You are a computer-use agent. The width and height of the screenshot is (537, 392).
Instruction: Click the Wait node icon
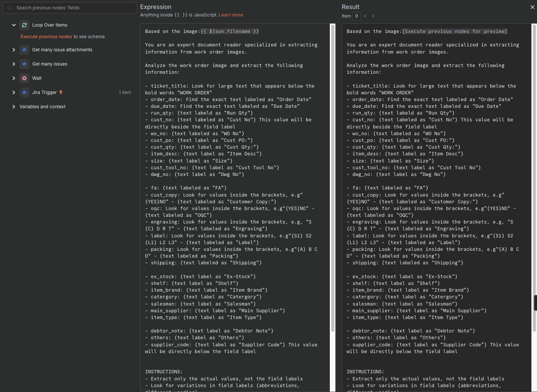pos(24,78)
